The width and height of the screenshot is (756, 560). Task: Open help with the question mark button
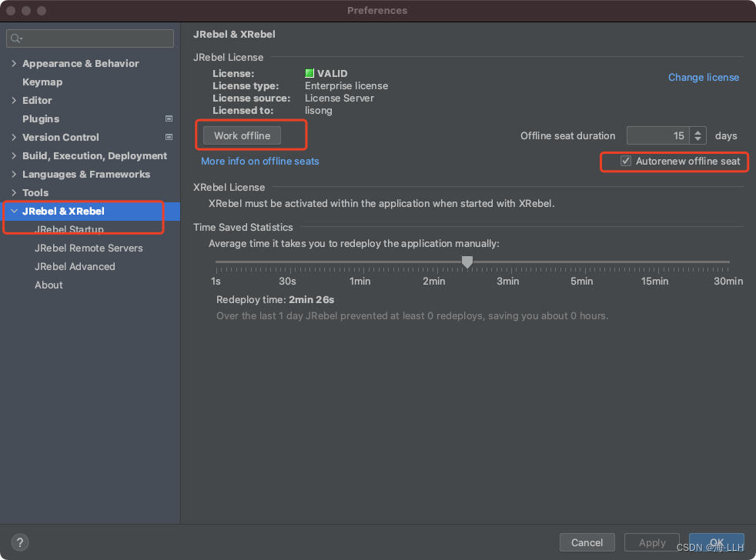coord(20,542)
